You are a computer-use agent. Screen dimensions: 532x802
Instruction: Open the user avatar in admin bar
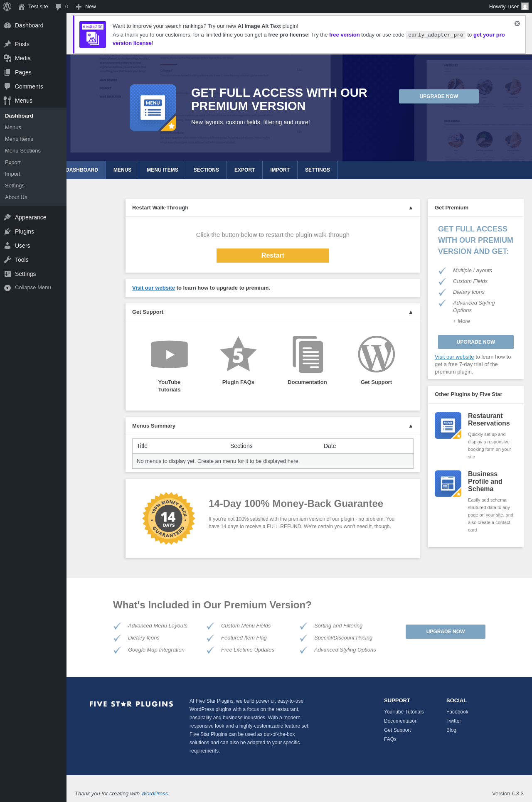[525, 7]
